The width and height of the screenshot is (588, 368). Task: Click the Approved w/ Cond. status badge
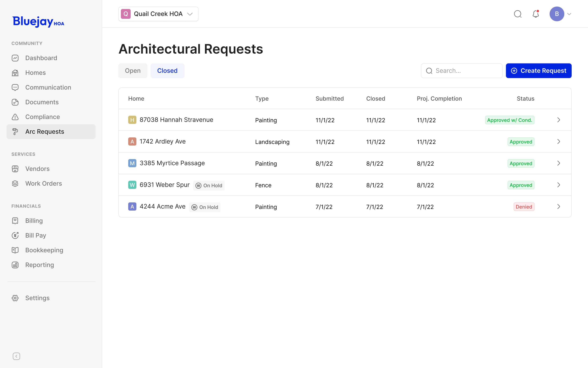tap(510, 120)
